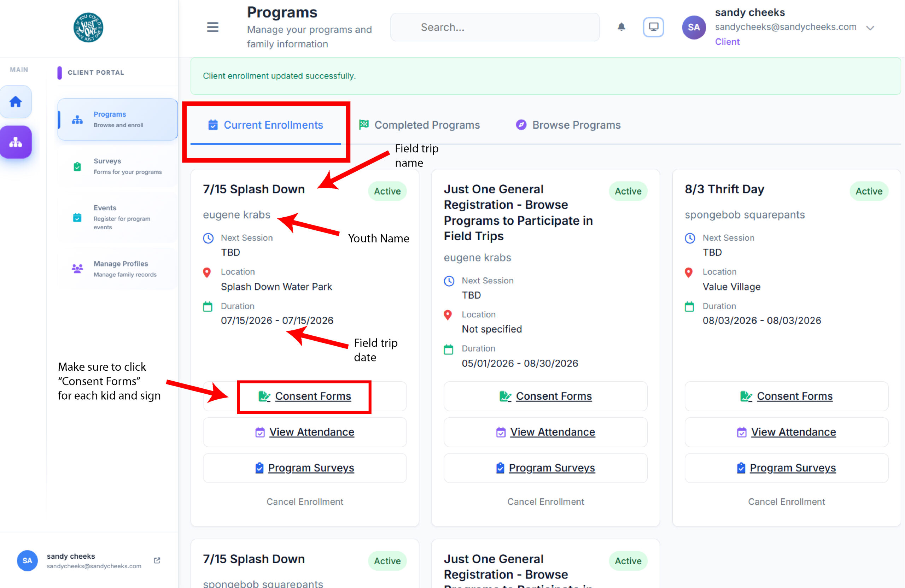Open View Attendance for 8/3 Thrift Day
This screenshot has width=905, height=588.
coord(786,432)
